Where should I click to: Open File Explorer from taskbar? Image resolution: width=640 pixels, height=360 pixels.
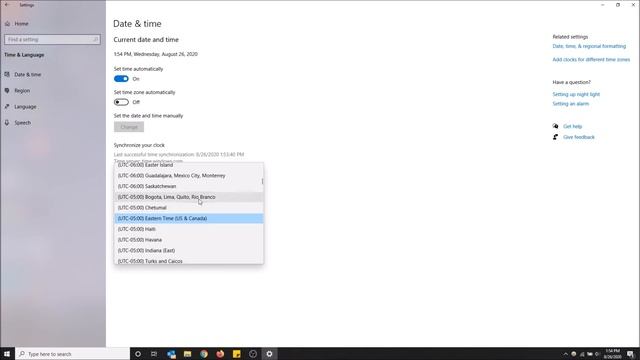[187, 354]
